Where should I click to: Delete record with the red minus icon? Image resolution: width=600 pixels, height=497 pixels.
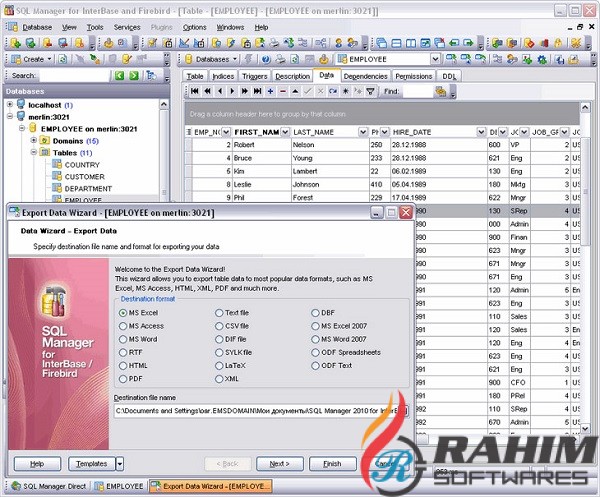coord(283,91)
